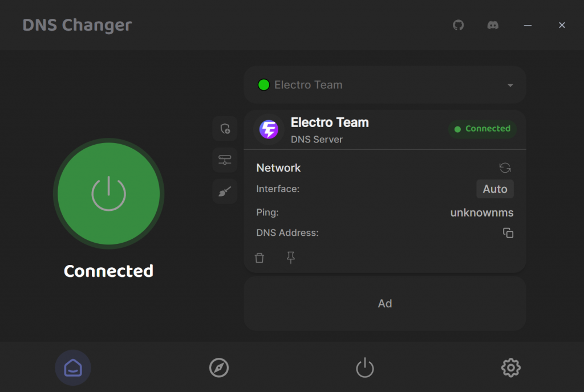This screenshot has width=584, height=392.
Task: Open the Explore compass tab
Action: tap(219, 368)
